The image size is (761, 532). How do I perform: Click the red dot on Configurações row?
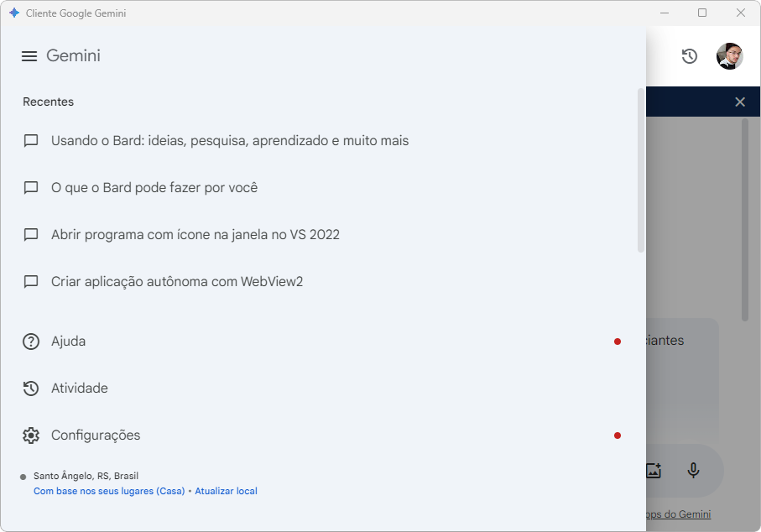[618, 436]
